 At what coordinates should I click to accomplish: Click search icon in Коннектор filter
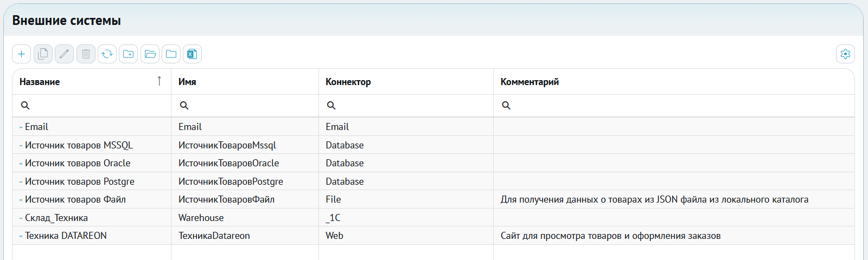tap(331, 105)
